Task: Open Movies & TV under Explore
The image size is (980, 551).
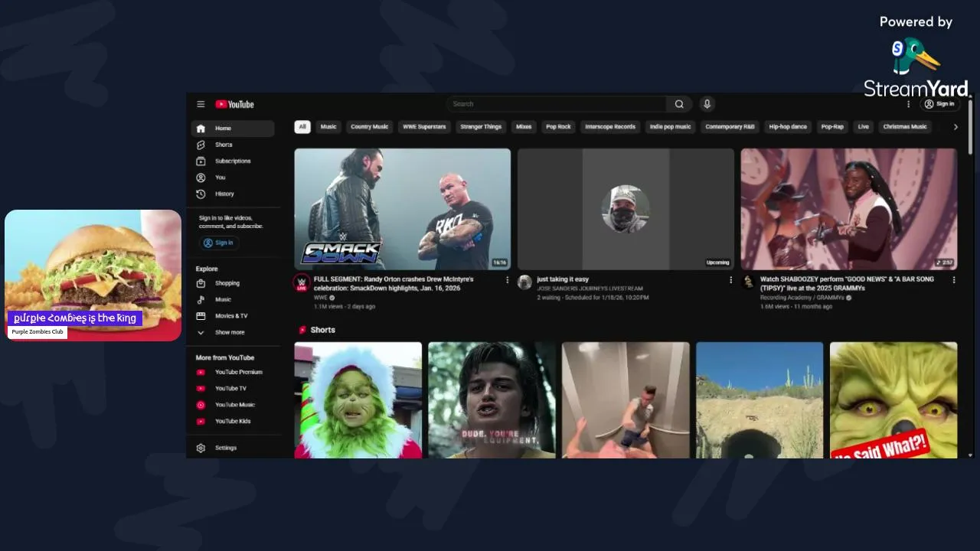Action: 232,316
